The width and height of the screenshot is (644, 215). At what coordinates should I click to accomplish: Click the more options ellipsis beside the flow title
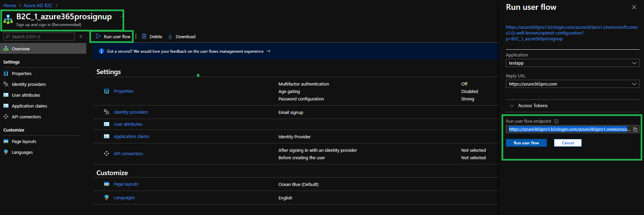(121, 17)
